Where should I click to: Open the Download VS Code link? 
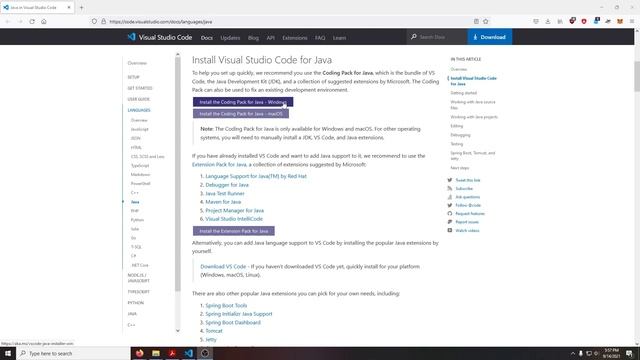223,267
